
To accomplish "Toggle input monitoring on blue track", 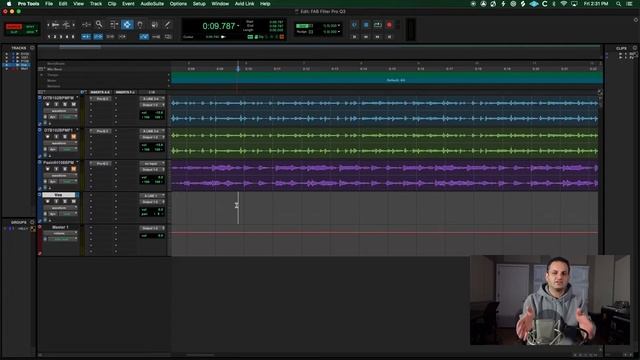I will point(56,104).
